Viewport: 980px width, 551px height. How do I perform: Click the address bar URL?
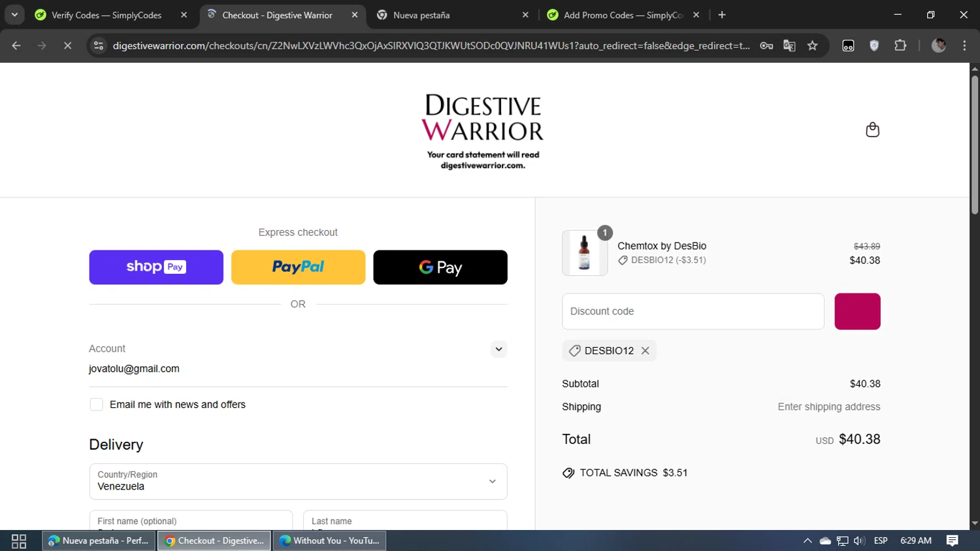[431, 46]
